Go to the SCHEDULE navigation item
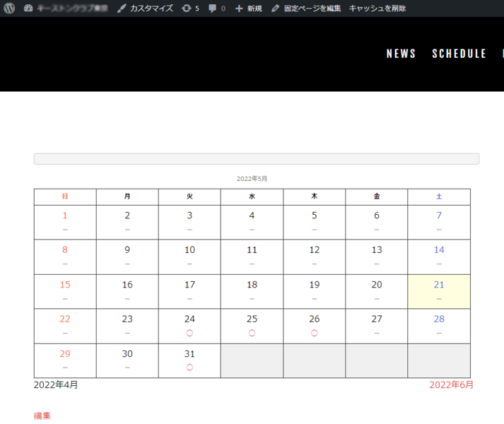Image resolution: width=504 pixels, height=424 pixels. point(459,54)
